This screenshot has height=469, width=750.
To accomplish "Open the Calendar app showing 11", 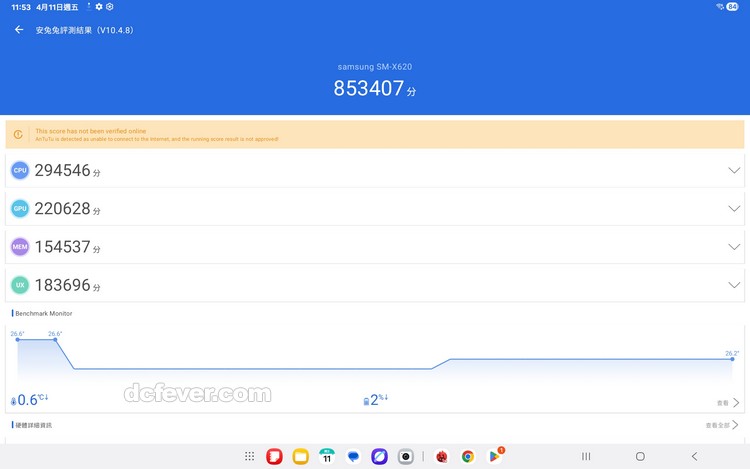I will pos(327,457).
